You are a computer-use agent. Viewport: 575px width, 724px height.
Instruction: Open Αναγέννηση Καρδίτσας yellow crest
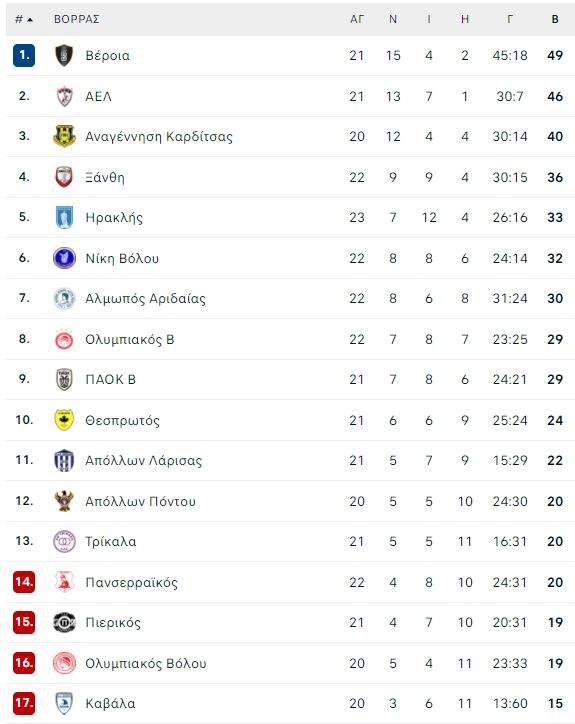tap(64, 136)
